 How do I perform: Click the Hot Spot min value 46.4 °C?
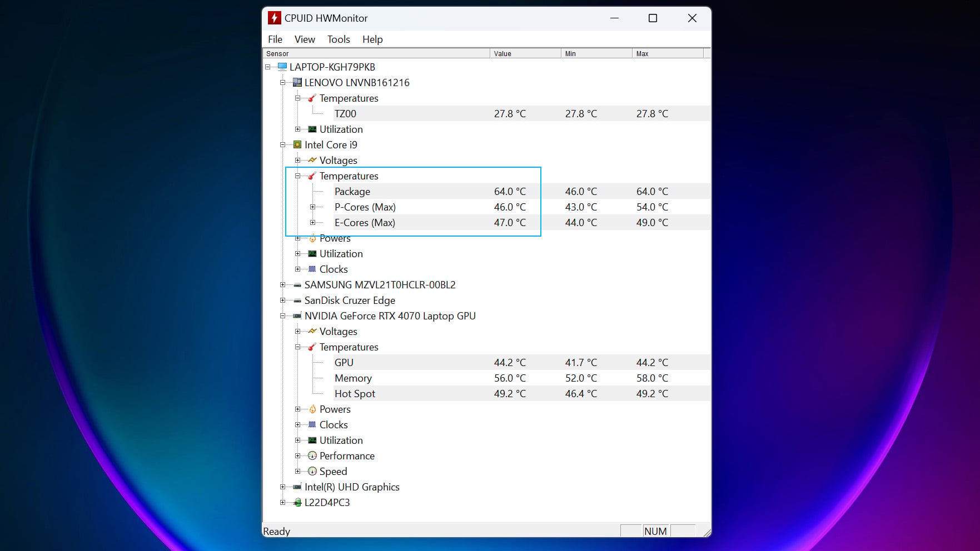[581, 393]
